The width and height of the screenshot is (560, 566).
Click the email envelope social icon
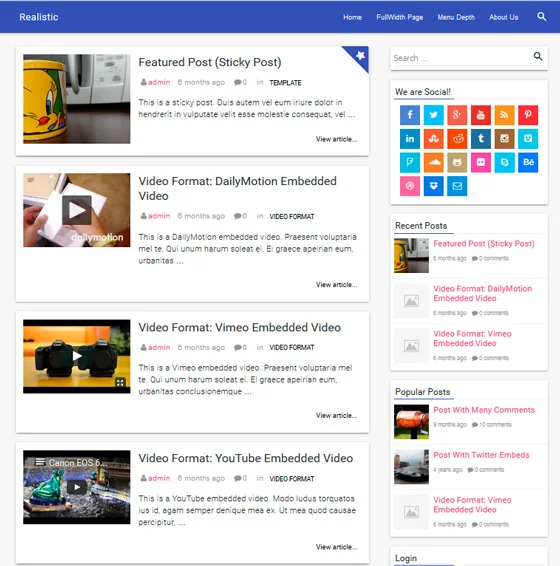click(457, 186)
